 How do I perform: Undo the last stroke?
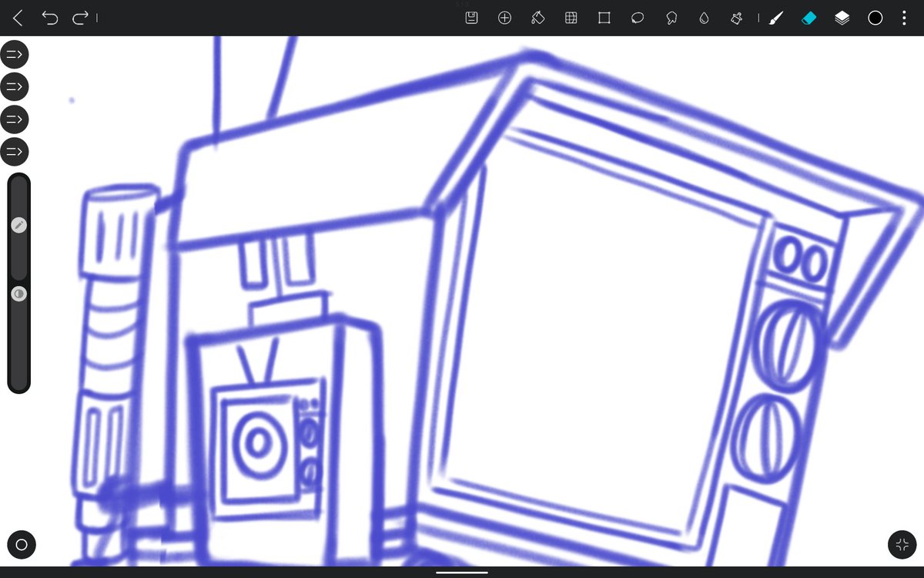51,17
